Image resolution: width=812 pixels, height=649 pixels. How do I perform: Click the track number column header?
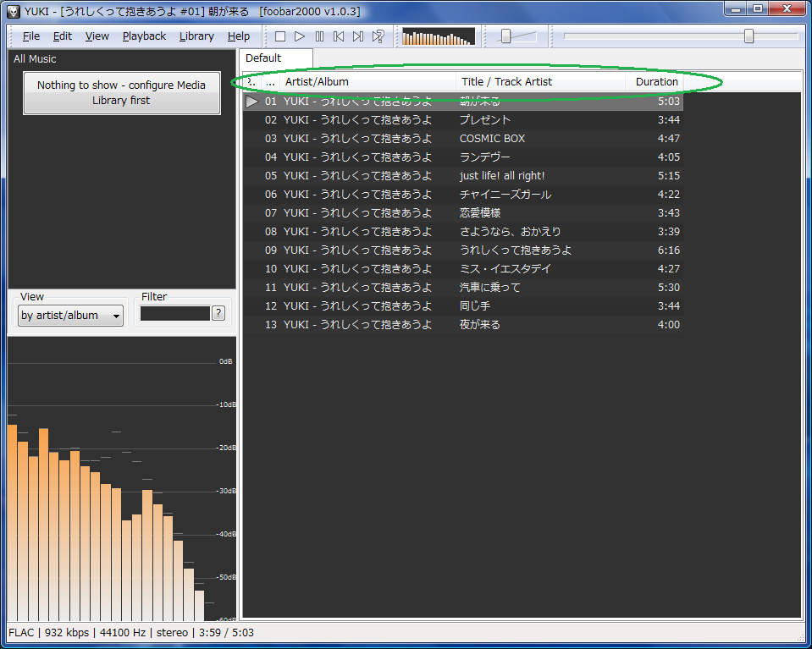click(270, 82)
